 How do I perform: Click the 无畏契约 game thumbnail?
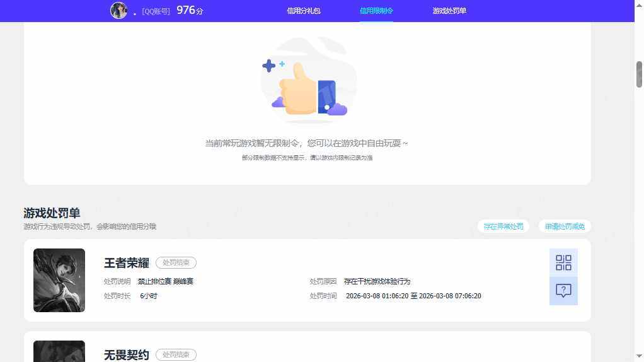(59, 351)
